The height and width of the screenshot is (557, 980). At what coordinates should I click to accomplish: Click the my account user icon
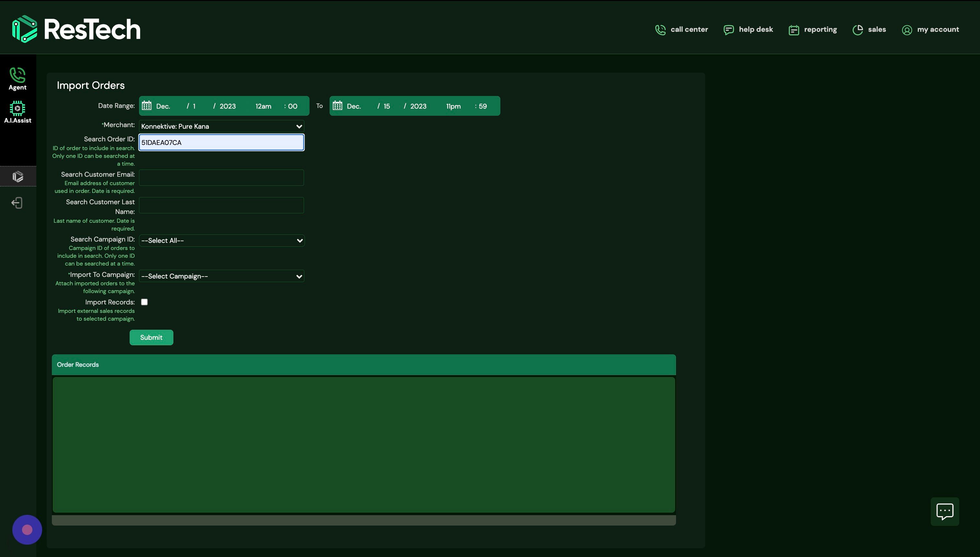[906, 29]
